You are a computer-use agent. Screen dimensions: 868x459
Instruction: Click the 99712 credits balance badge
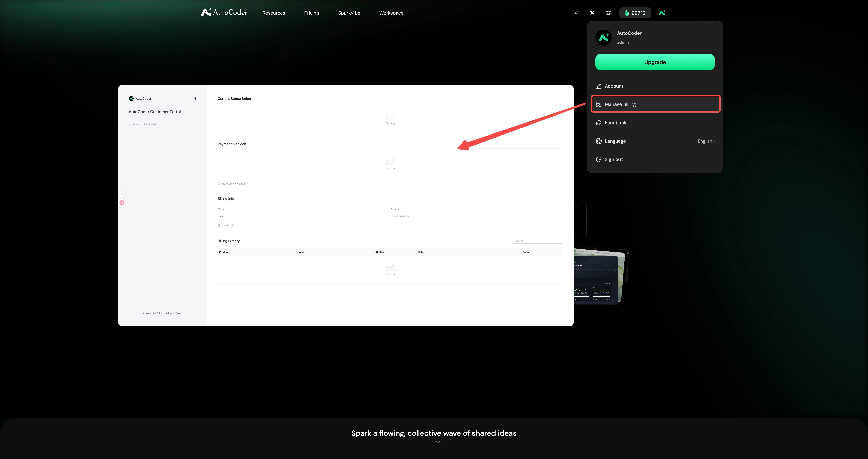pyautogui.click(x=635, y=13)
